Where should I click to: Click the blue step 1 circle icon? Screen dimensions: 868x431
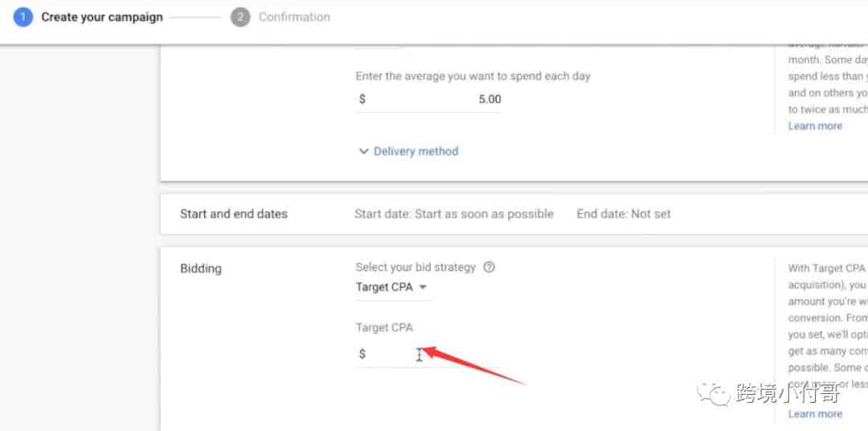pos(23,17)
